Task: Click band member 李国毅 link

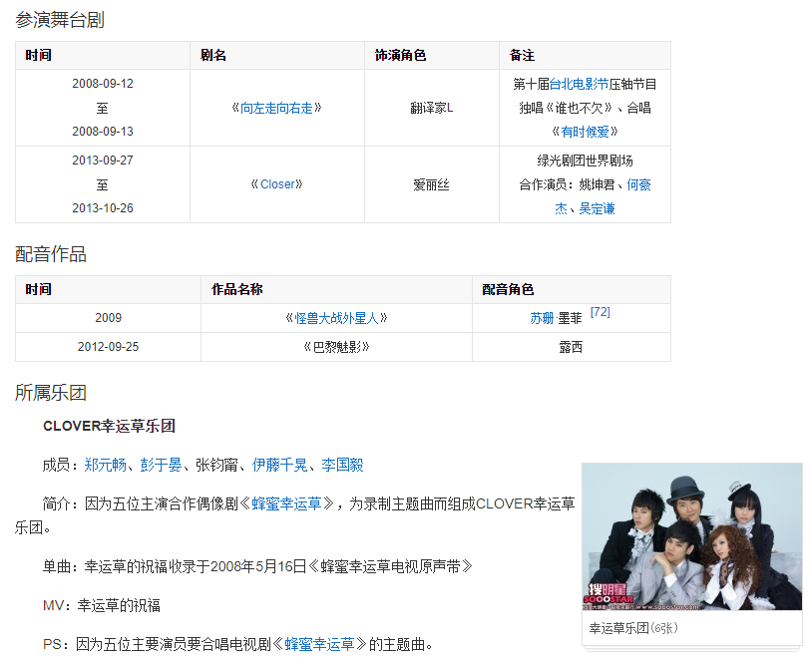Action: click(x=342, y=465)
